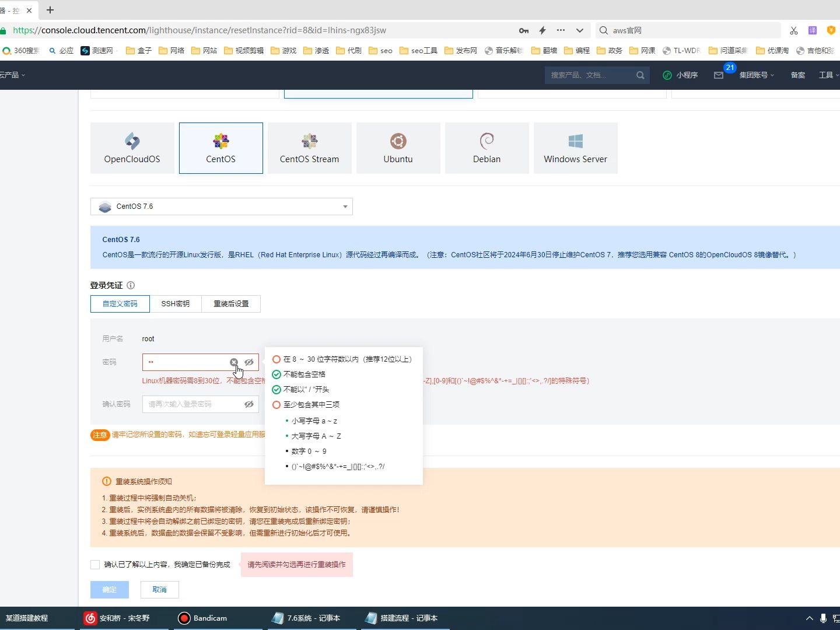The image size is (840, 630).
Task: Switch to the 自定义密码 tab
Action: [120, 304]
